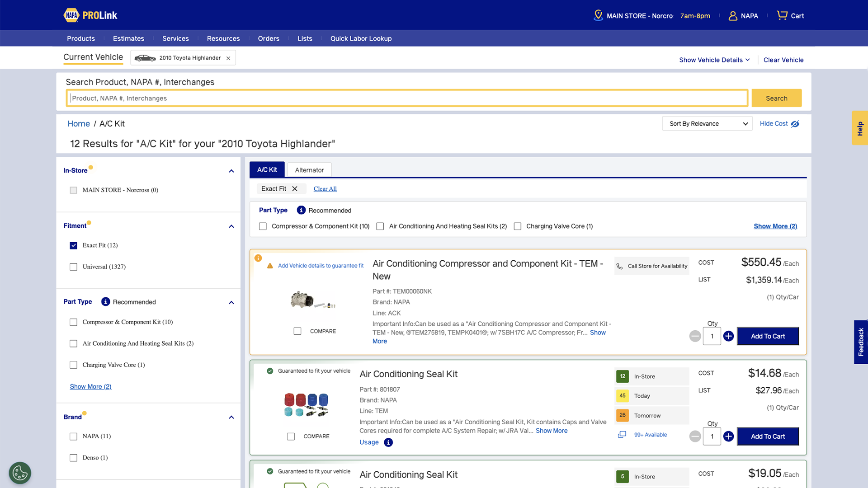This screenshot has width=868, height=488.
Task: Uncheck the Exact Fit fitment checkbox
Action: point(74,245)
